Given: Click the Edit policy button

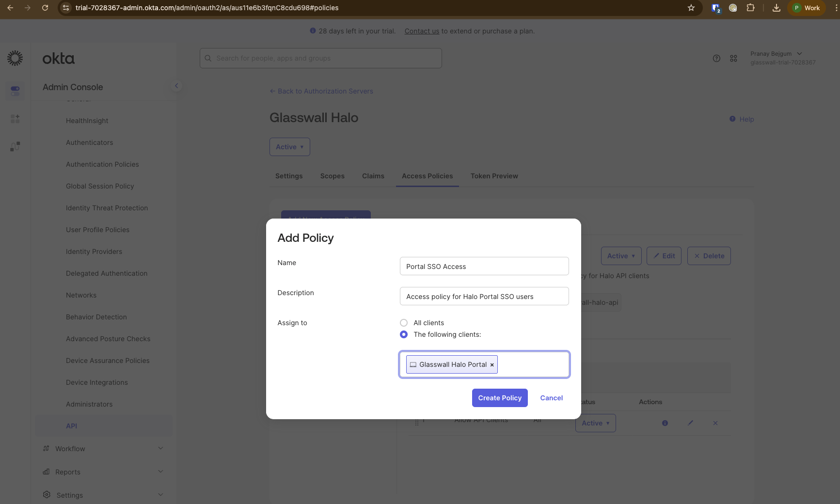Looking at the screenshot, I should (x=664, y=256).
